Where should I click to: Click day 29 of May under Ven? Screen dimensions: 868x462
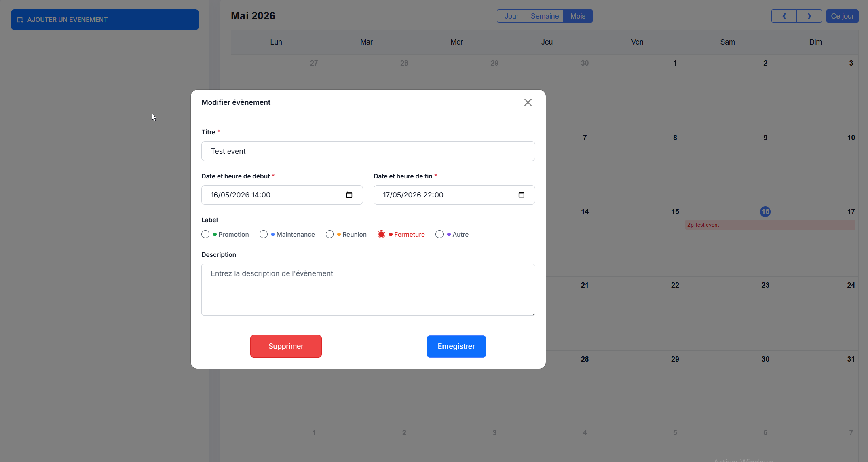[x=675, y=359]
